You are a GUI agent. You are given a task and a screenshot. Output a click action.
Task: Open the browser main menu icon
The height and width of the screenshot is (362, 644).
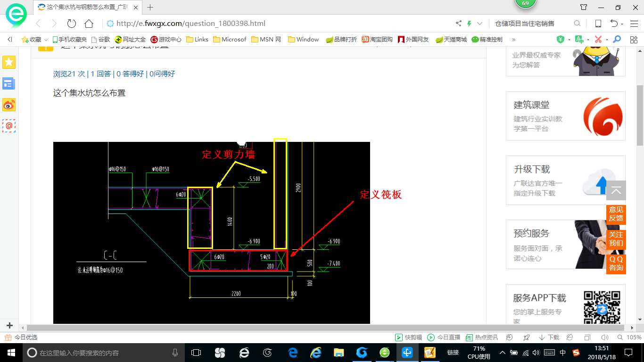pos(633,24)
